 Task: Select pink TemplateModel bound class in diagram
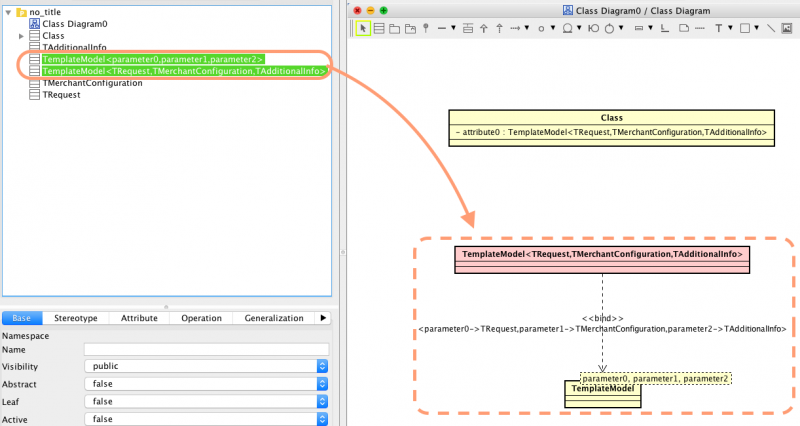click(x=602, y=259)
